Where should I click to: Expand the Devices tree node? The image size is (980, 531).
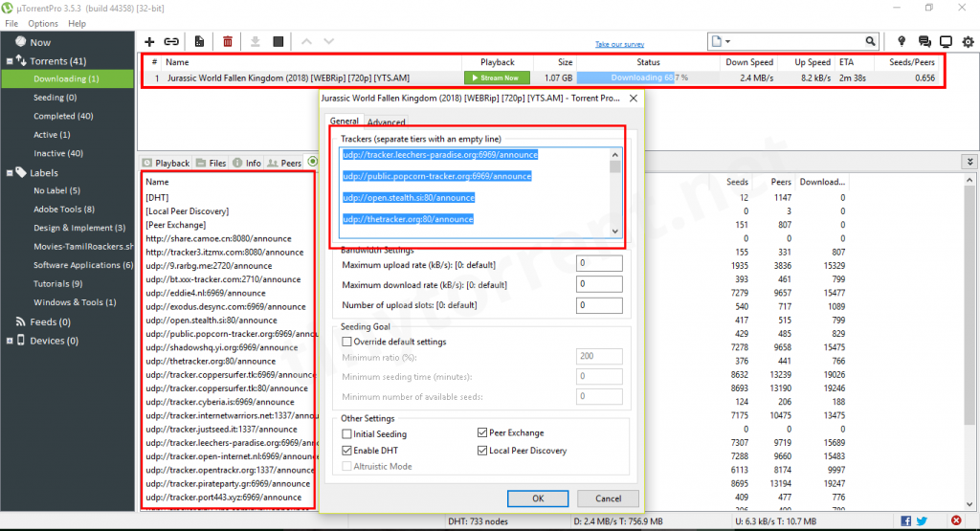click(x=10, y=342)
